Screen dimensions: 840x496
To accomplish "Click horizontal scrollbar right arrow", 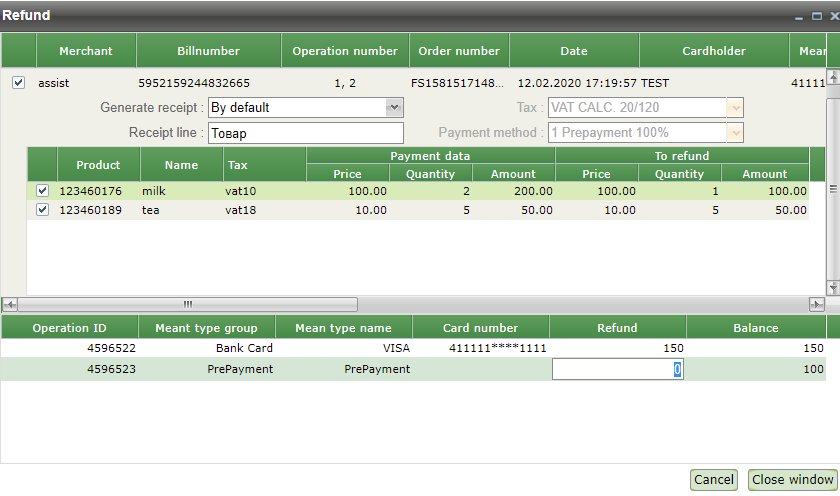I will tap(817, 304).
